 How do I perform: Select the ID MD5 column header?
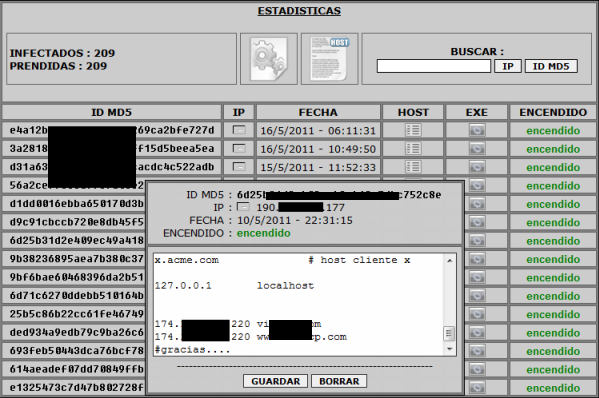112,112
